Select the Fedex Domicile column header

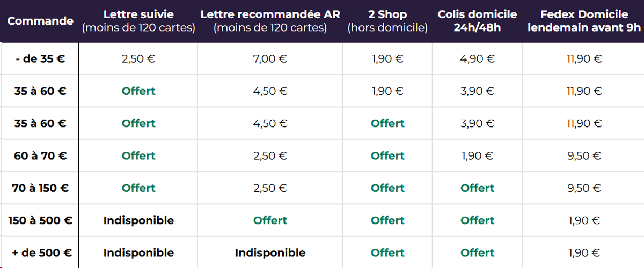(x=584, y=21)
